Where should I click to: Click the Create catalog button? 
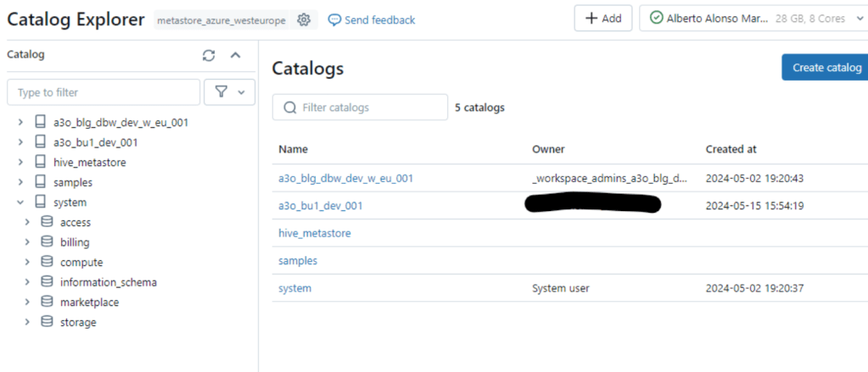pyautogui.click(x=826, y=68)
